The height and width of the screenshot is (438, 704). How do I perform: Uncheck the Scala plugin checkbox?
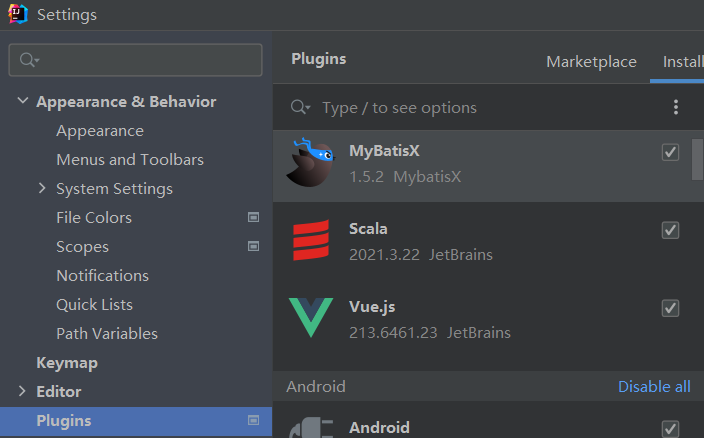coord(670,230)
